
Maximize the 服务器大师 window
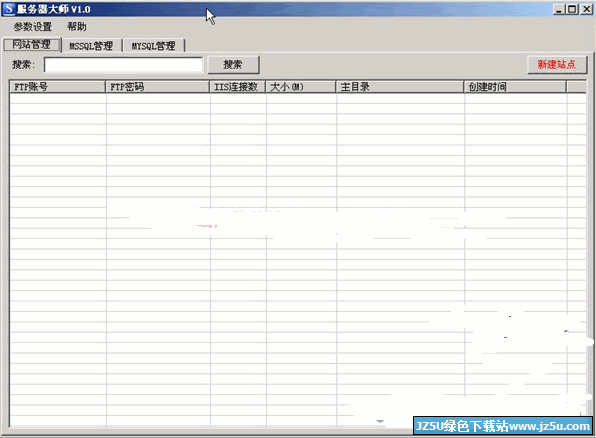572,9
